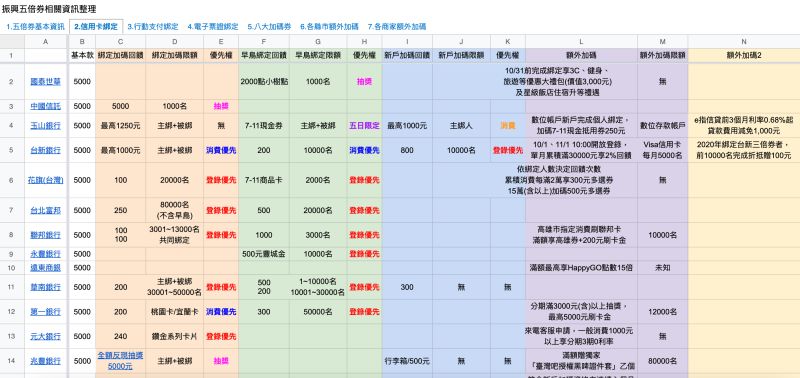Select the 7-11商品卡 cell
Image resolution: width=800 pixels, height=378 pixels.
[x=264, y=180]
